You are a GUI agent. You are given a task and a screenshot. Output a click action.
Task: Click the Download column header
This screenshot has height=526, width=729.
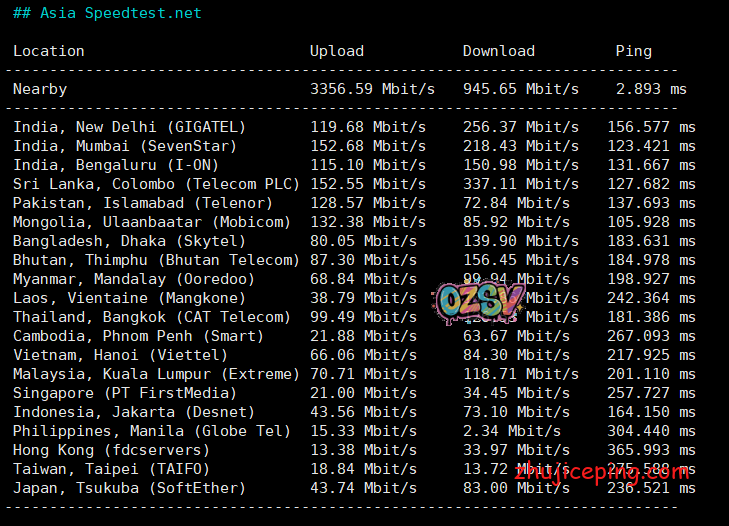[498, 51]
